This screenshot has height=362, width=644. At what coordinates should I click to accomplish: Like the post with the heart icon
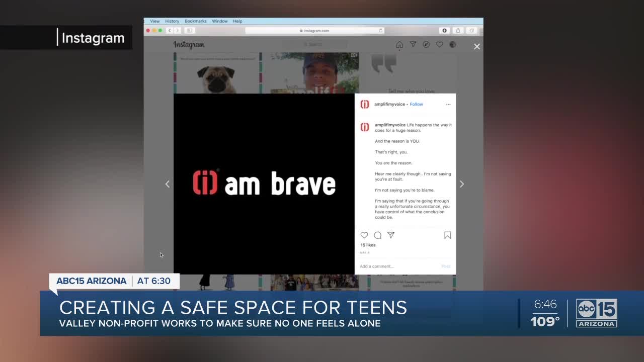(x=364, y=235)
